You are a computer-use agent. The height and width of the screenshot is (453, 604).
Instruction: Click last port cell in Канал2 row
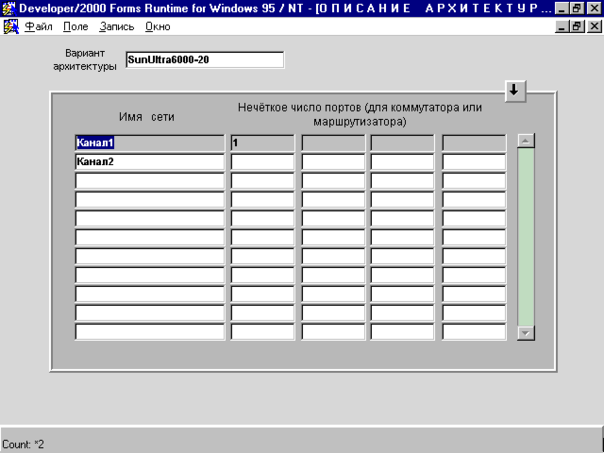[474, 162]
